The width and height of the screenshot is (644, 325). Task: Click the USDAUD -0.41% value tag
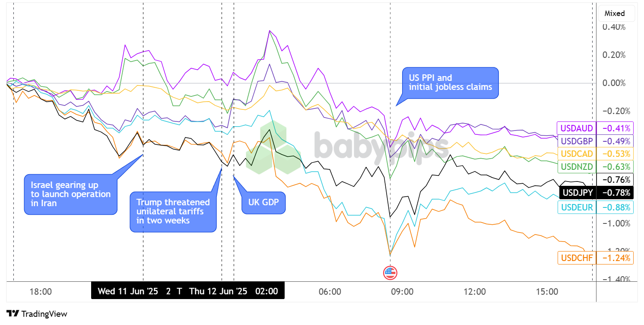tap(615, 128)
